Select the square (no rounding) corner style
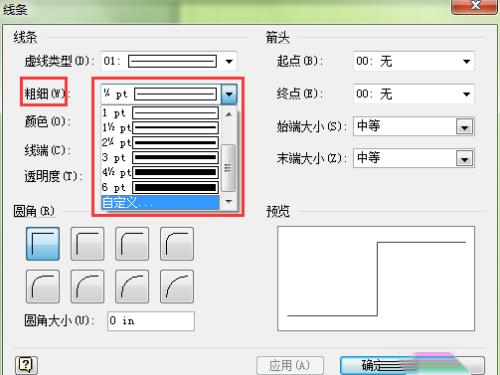The width and height of the screenshot is (500, 375). point(43,244)
